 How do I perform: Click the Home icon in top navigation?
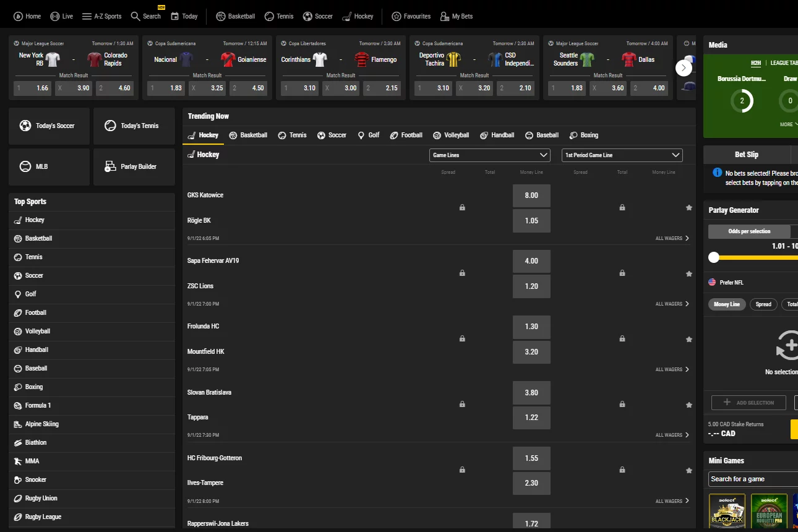(18, 16)
